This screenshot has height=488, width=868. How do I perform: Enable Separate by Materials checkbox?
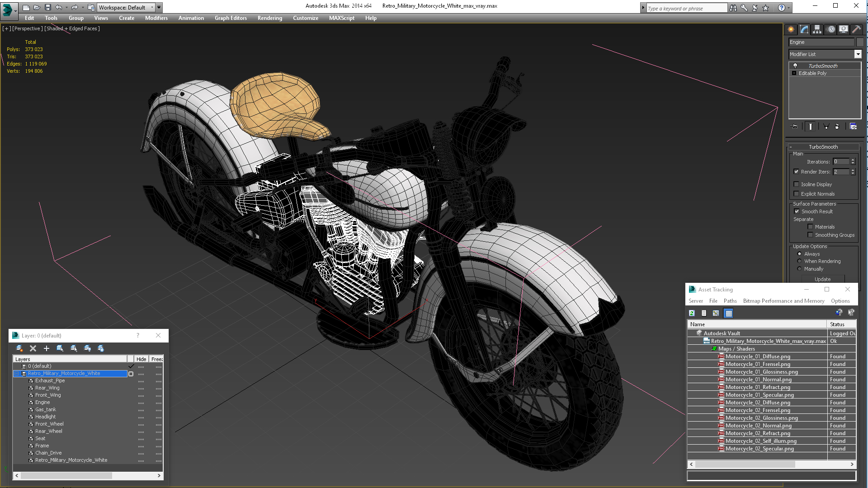[811, 227]
